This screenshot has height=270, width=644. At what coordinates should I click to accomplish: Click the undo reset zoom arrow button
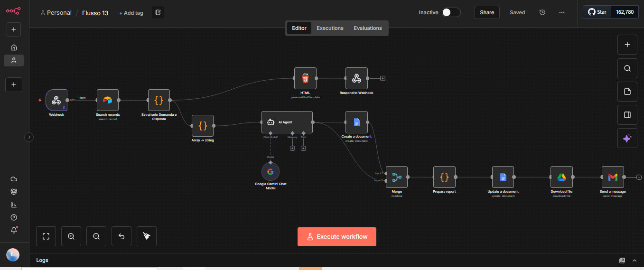click(121, 236)
